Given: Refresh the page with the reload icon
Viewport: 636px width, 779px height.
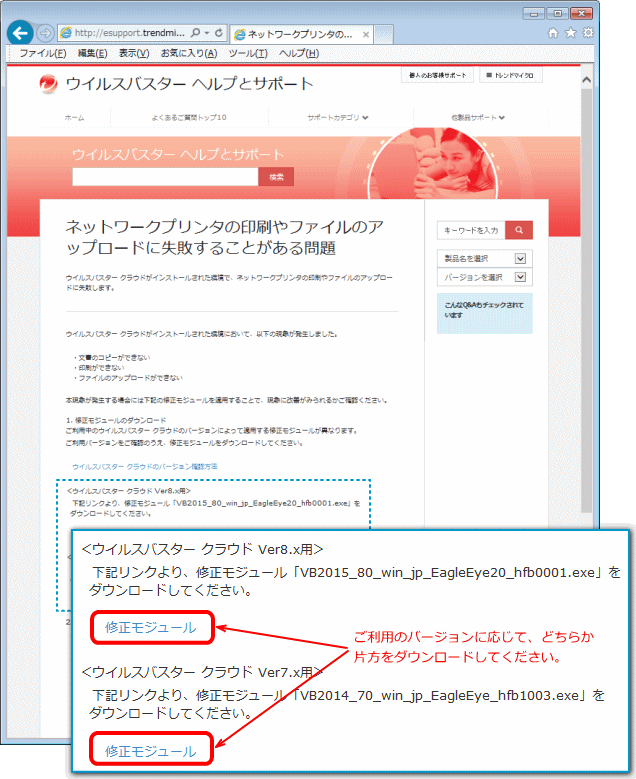Looking at the screenshot, I should coord(219,33).
